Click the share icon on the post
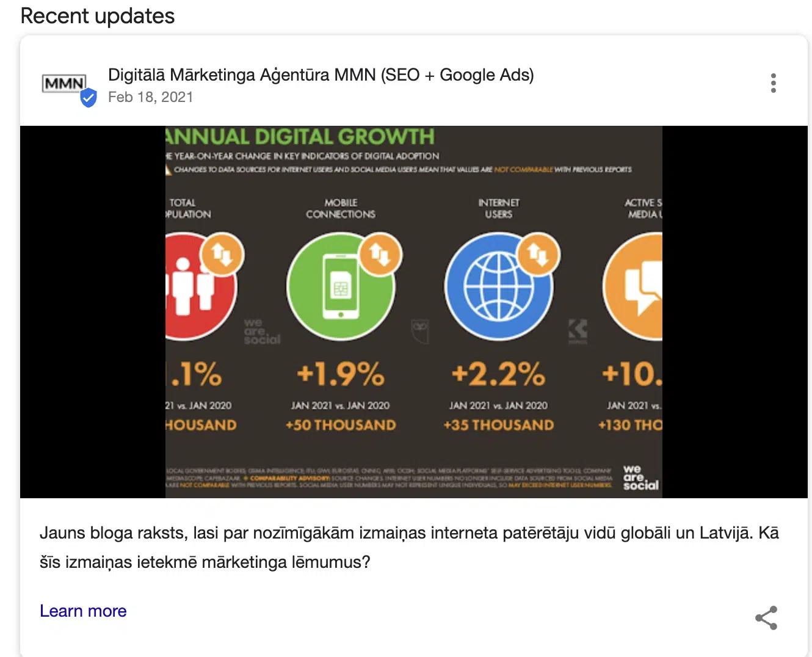The image size is (812, 657). click(x=766, y=618)
